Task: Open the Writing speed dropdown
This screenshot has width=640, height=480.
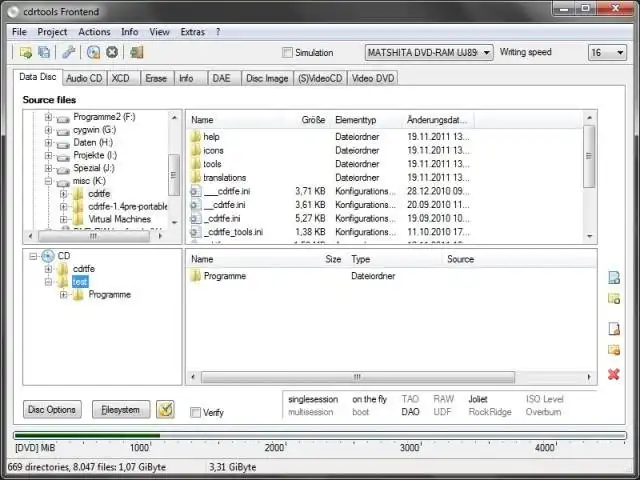Action: coord(607,53)
